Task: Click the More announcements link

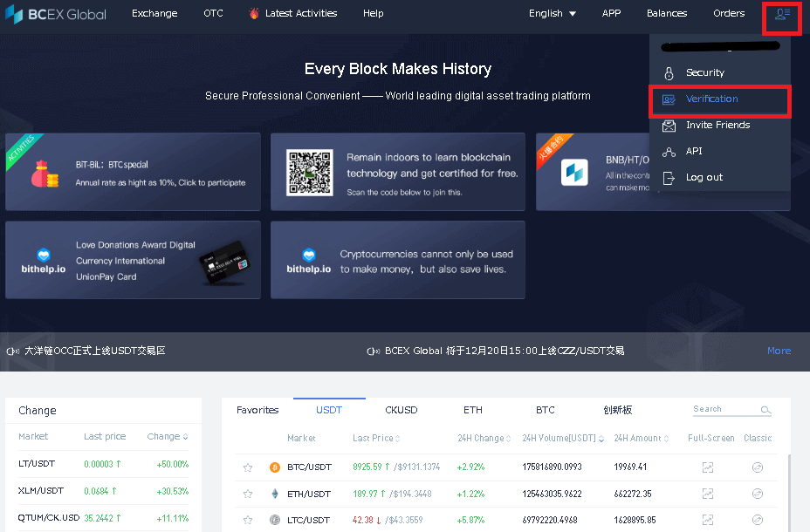Action: click(x=779, y=351)
